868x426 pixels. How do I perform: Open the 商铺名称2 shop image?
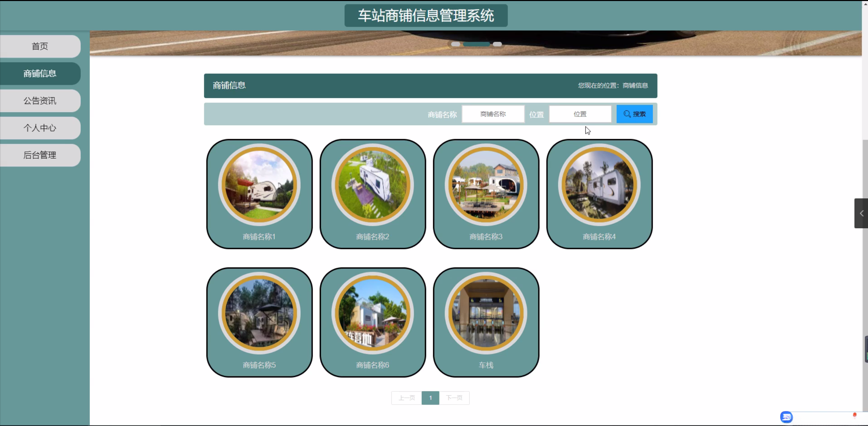373,185
